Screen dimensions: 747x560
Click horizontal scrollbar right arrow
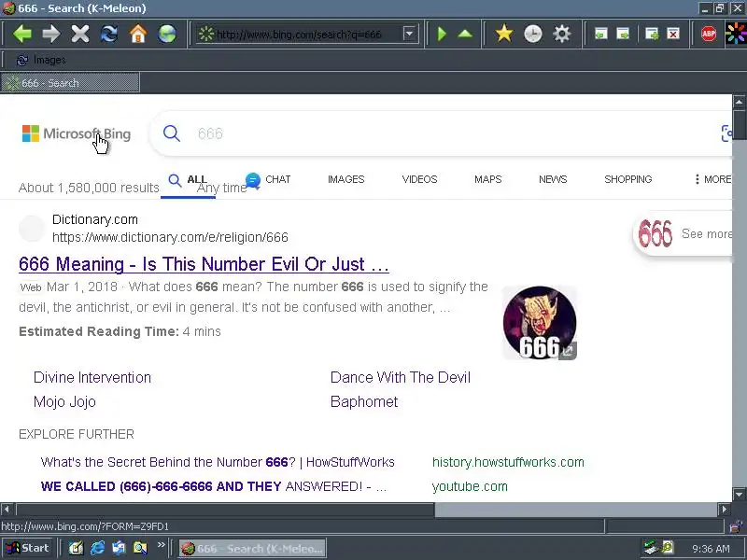[725, 509]
